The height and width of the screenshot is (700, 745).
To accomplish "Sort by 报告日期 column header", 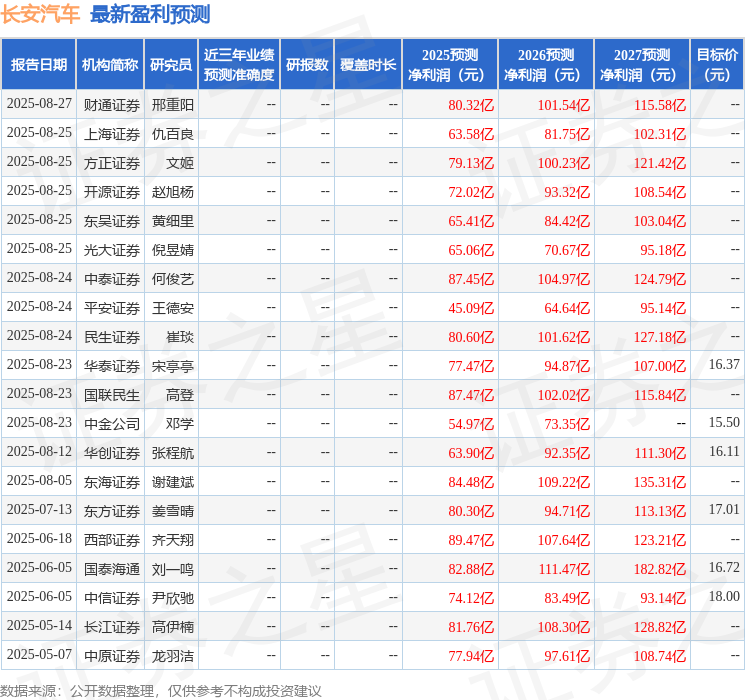I will tap(38, 64).
